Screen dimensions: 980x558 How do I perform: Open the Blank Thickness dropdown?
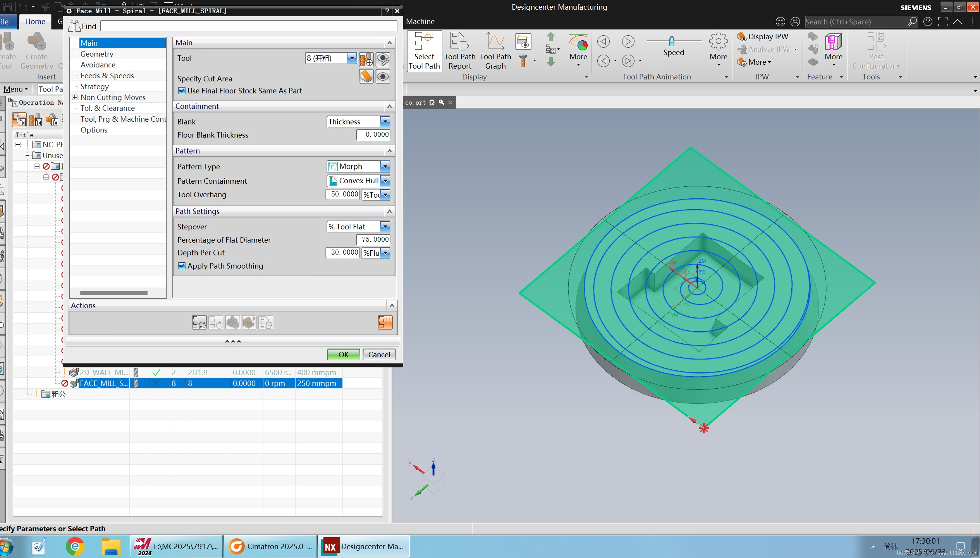[385, 122]
